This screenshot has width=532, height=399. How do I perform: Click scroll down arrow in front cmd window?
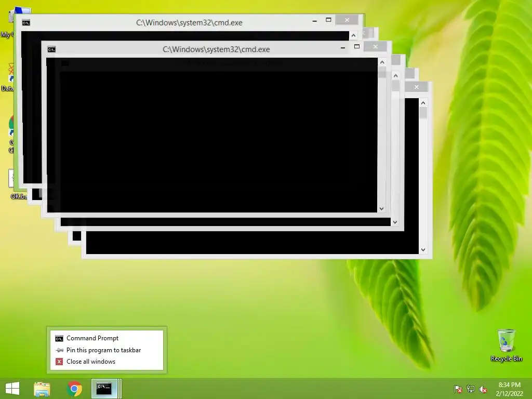(382, 209)
